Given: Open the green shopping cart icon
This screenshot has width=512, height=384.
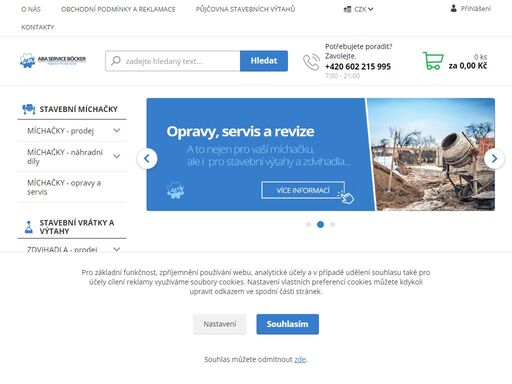Looking at the screenshot, I should pyautogui.click(x=433, y=61).
